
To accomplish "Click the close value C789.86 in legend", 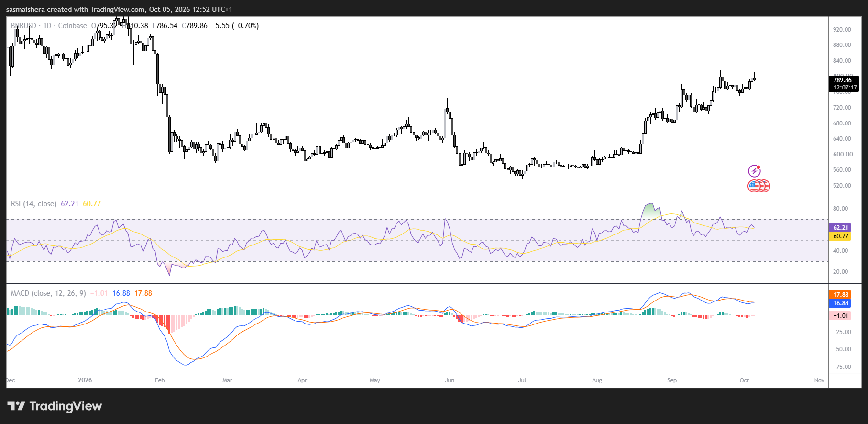I will pyautogui.click(x=195, y=26).
